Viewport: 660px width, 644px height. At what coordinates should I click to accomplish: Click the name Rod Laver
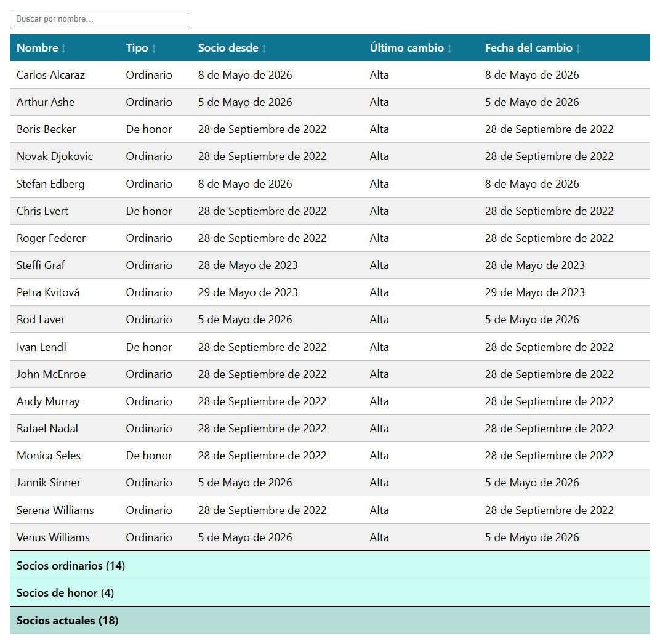pos(41,320)
